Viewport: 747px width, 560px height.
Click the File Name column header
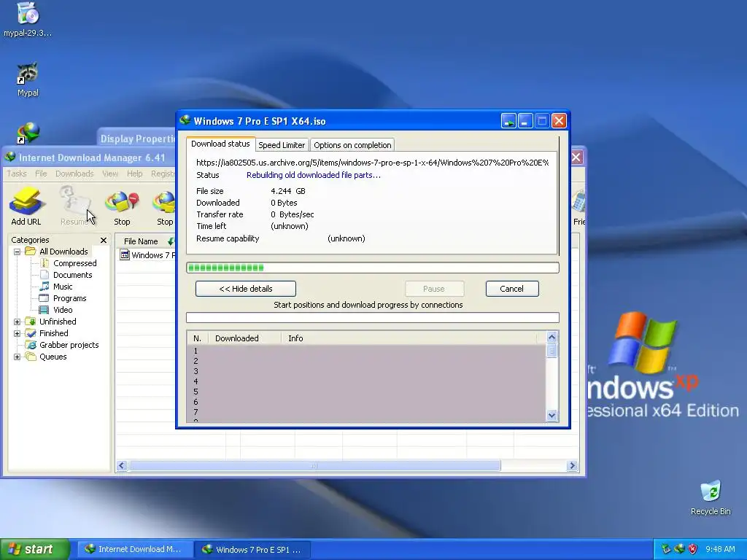click(145, 241)
